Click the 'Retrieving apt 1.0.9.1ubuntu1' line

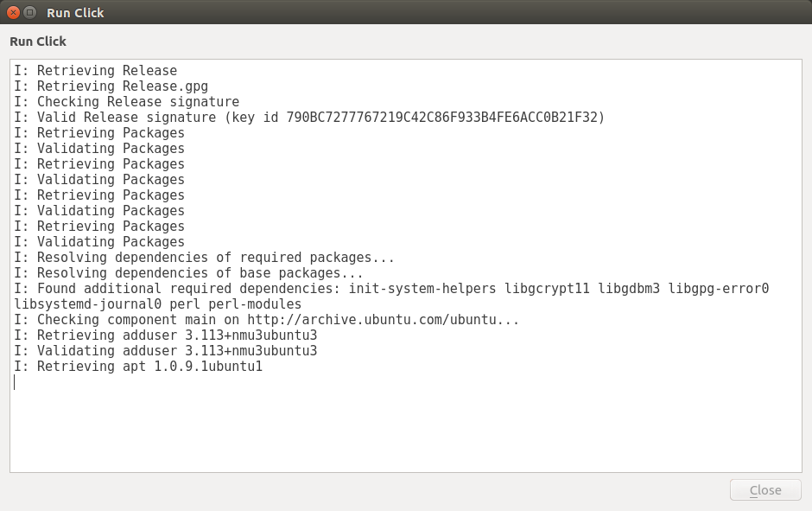click(138, 367)
